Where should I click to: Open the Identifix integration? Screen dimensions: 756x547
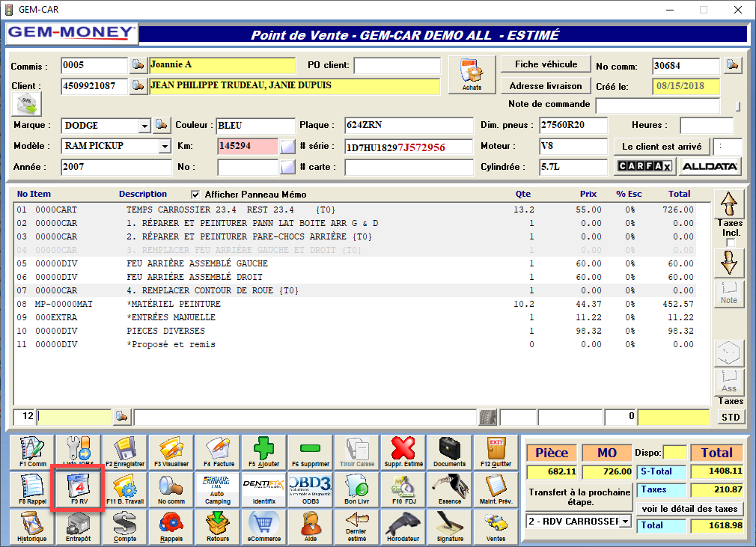coord(264,489)
